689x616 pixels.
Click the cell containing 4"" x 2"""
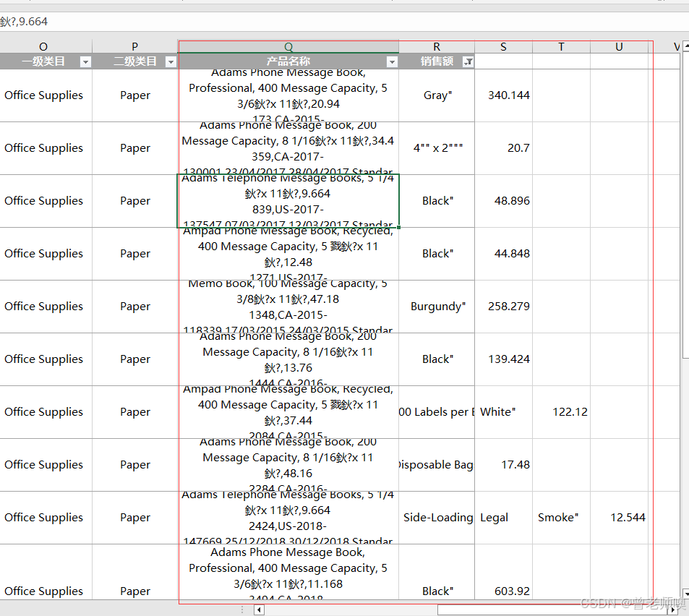(437, 148)
